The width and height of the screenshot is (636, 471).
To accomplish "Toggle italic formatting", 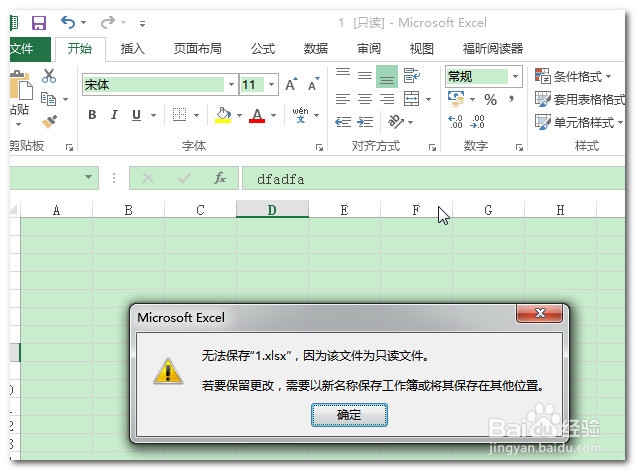I will point(114,115).
